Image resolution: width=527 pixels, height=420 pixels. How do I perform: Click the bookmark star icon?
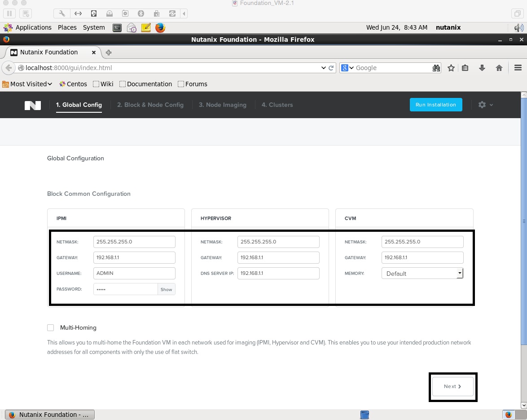pyautogui.click(x=451, y=68)
